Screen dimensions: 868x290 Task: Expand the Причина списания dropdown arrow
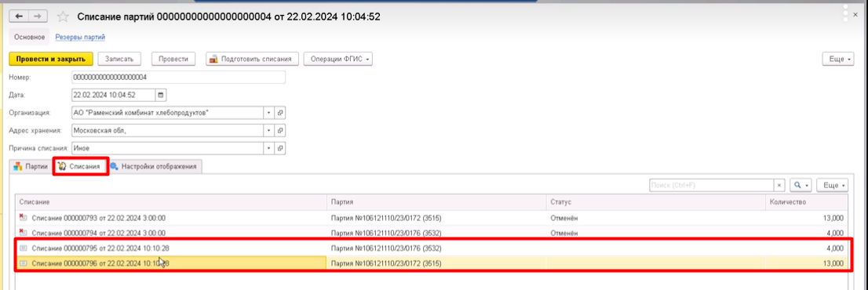click(x=268, y=148)
